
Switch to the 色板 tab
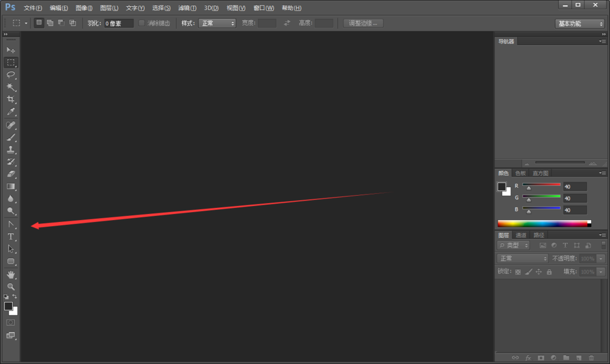pyautogui.click(x=520, y=173)
